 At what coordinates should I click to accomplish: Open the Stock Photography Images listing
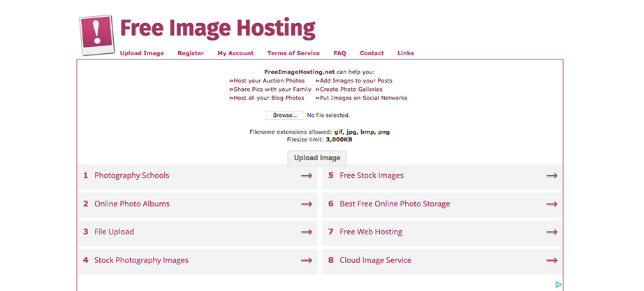point(198,260)
